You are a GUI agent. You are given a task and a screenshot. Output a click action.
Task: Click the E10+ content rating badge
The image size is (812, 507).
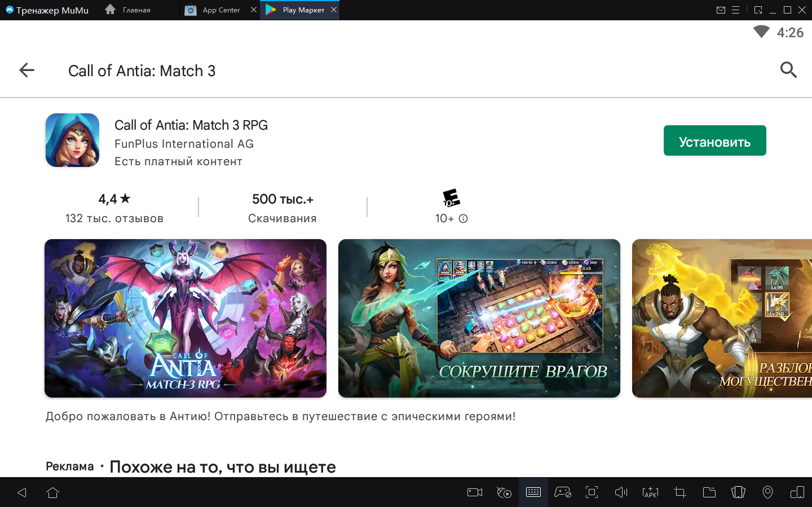pos(451,198)
